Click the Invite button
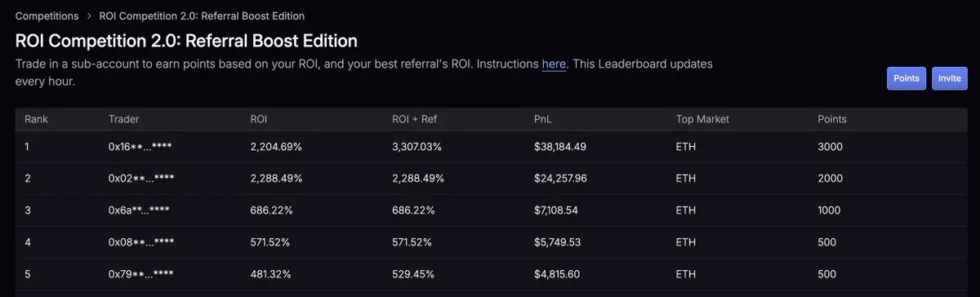 950,78
